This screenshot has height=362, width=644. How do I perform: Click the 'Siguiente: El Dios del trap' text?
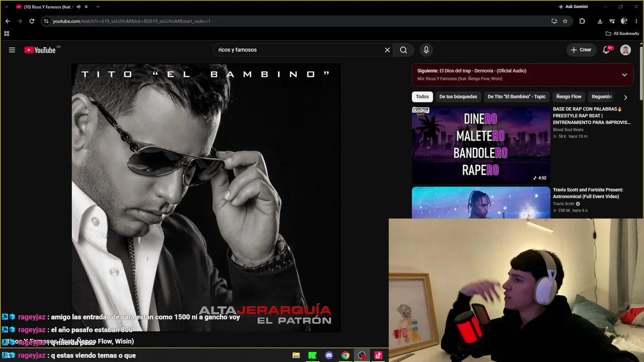click(472, 71)
